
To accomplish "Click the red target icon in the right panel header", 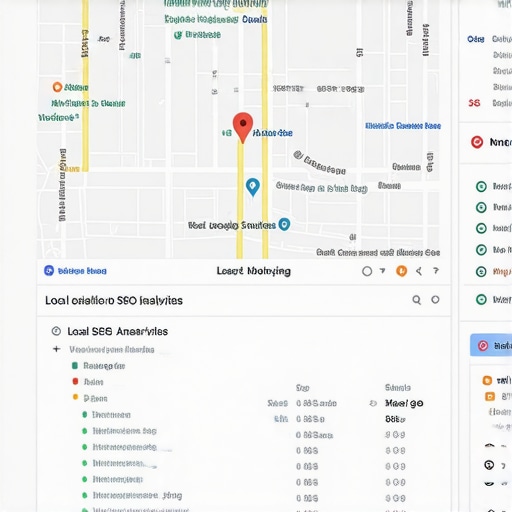I will coord(477,142).
